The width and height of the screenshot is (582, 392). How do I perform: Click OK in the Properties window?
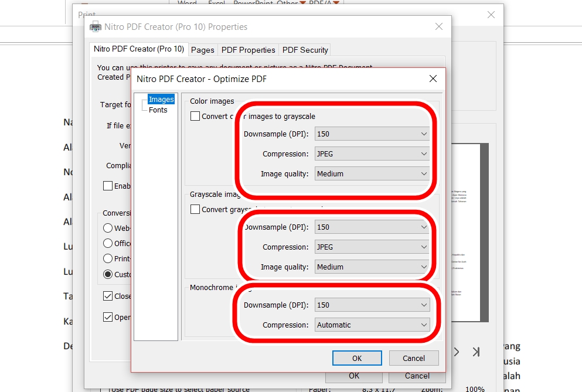[354, 376]
